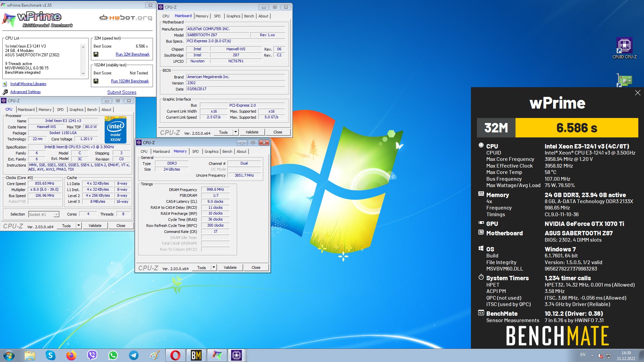Open the Mainboard tab in the CPU-tab CPU-Z window
The width and height of the screenshot is (644, 362).
(26, 110)
